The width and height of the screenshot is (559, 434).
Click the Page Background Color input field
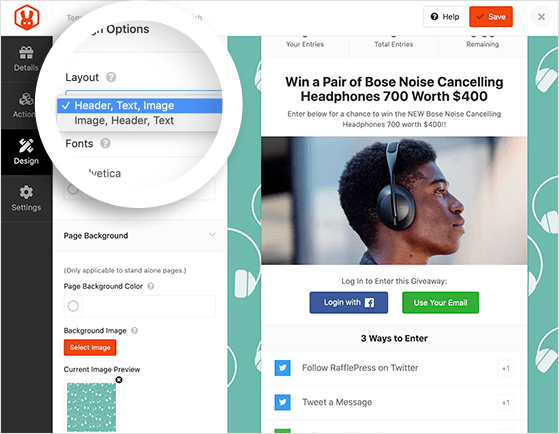pos(149,306)
